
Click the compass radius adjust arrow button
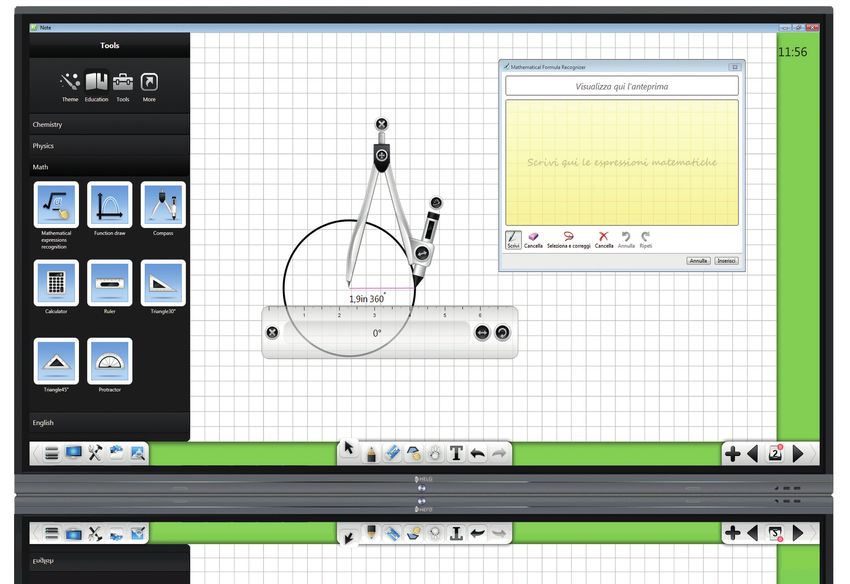pyautogui.click(x=422, y=253)
